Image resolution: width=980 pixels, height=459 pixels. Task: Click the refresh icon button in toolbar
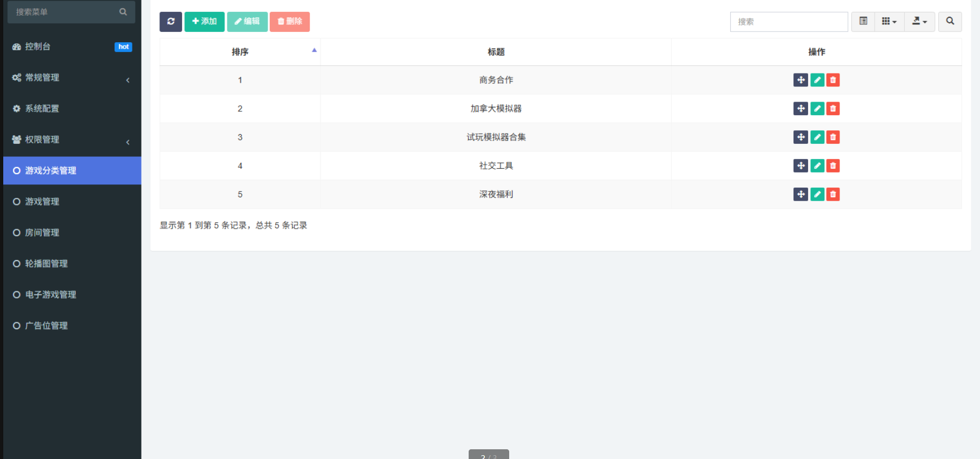[170, 22]
